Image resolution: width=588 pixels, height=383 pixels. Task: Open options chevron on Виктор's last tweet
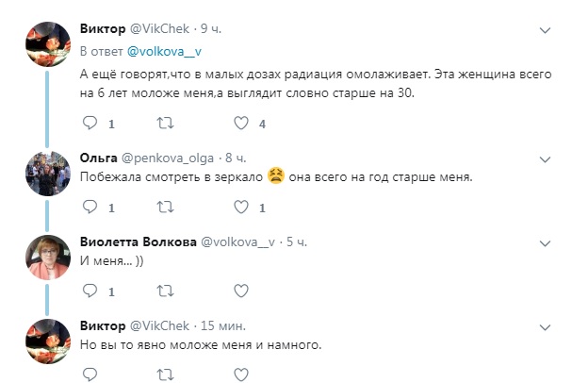pyautogui.click(x=544, y=325)
